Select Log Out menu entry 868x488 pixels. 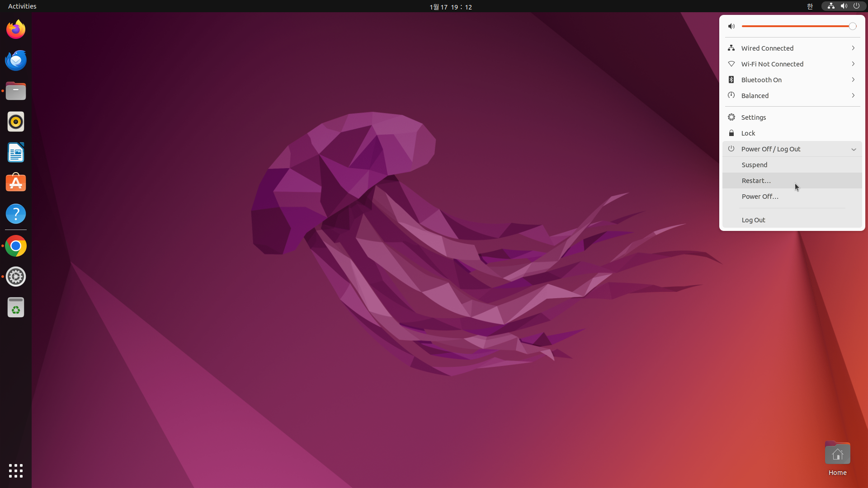click(792, 220)
